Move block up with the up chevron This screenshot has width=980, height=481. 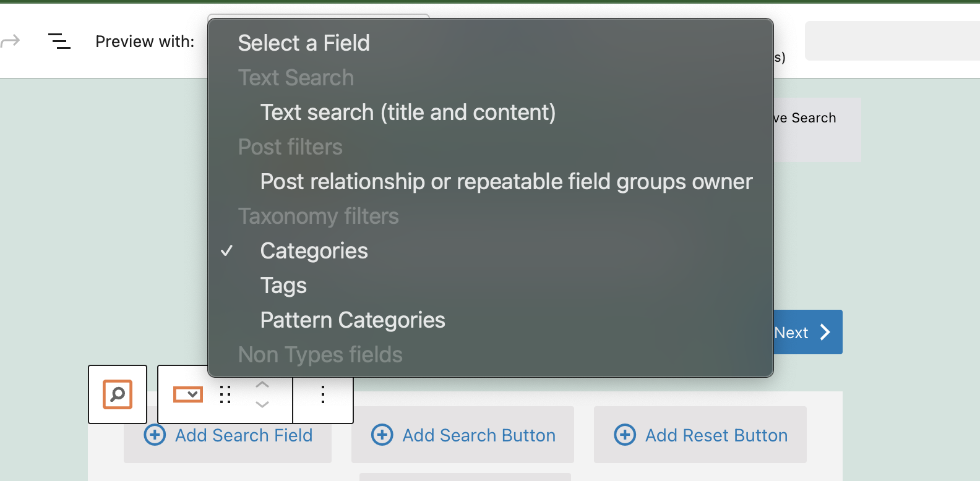click(262, 385)
